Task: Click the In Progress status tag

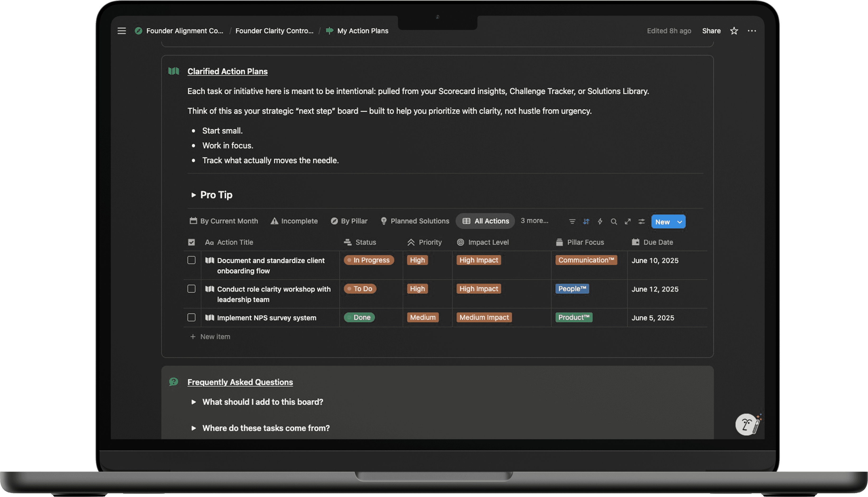Action: coord(369,260)
